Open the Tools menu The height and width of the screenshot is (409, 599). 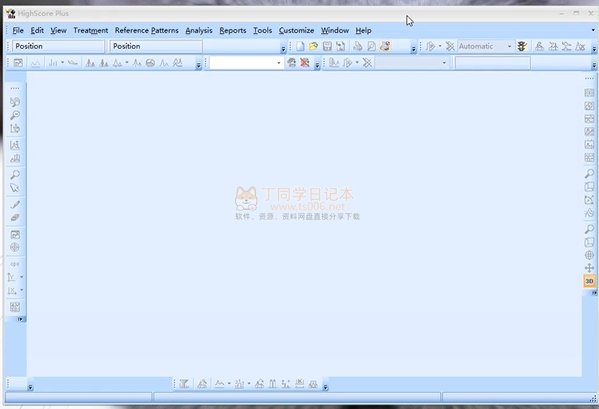pyautogui.click(x=262, y=30)
